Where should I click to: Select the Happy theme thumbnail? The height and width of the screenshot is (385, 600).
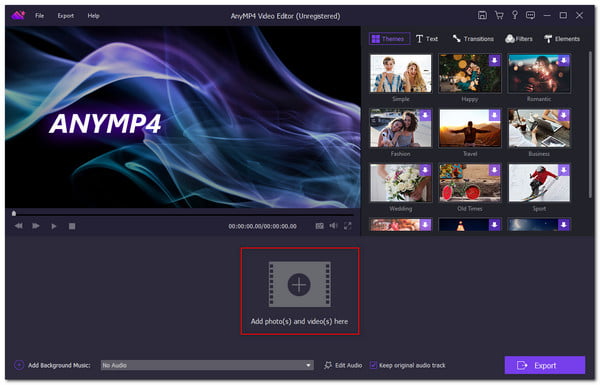[470, 73]
